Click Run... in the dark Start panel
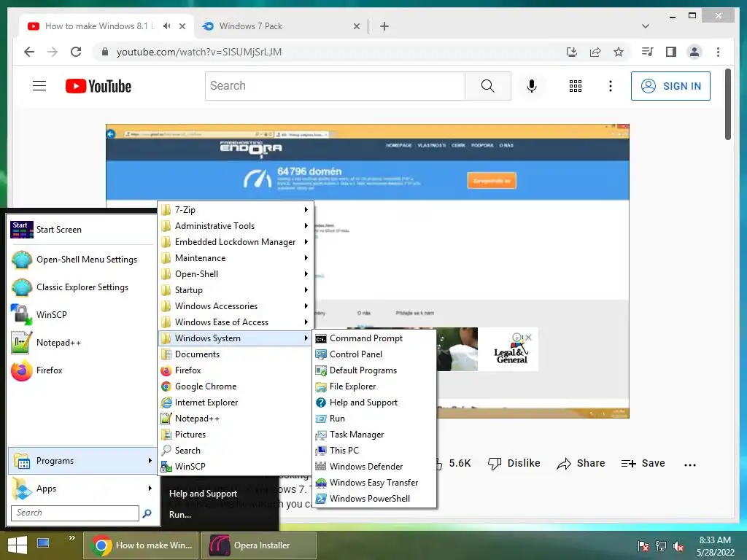This screenshot has height=560, width=747. [180, 515]
